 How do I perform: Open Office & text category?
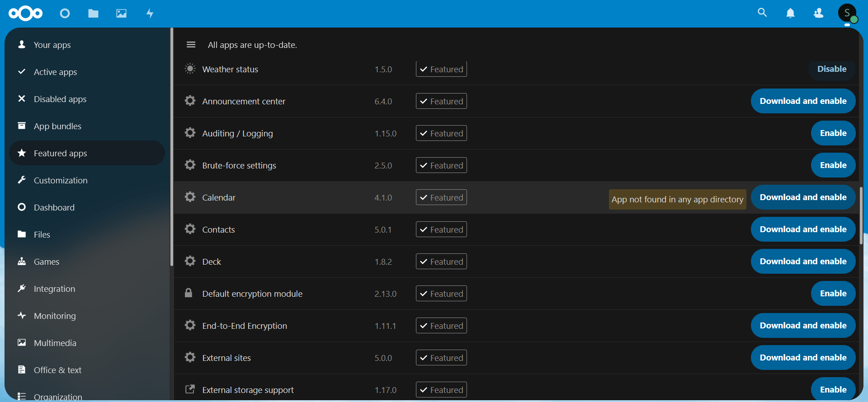click(x=87, y=370)
